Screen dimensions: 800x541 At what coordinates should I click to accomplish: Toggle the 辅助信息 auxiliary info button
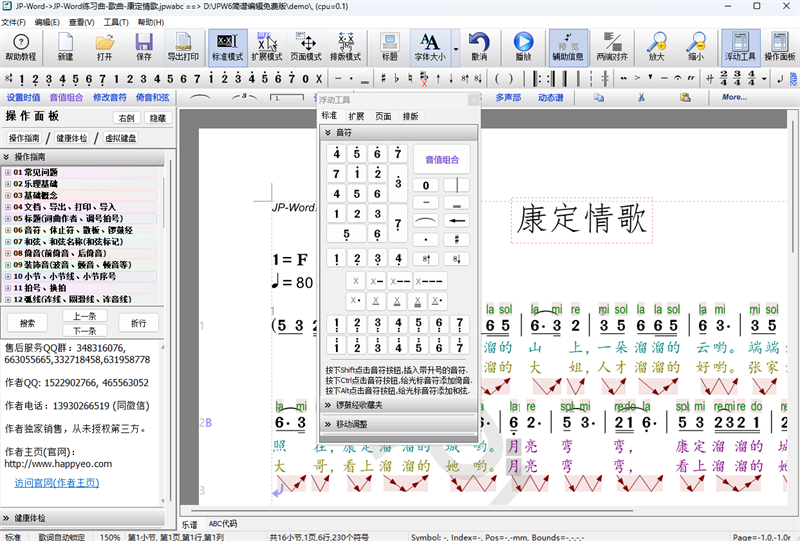[x=568, y=47]
